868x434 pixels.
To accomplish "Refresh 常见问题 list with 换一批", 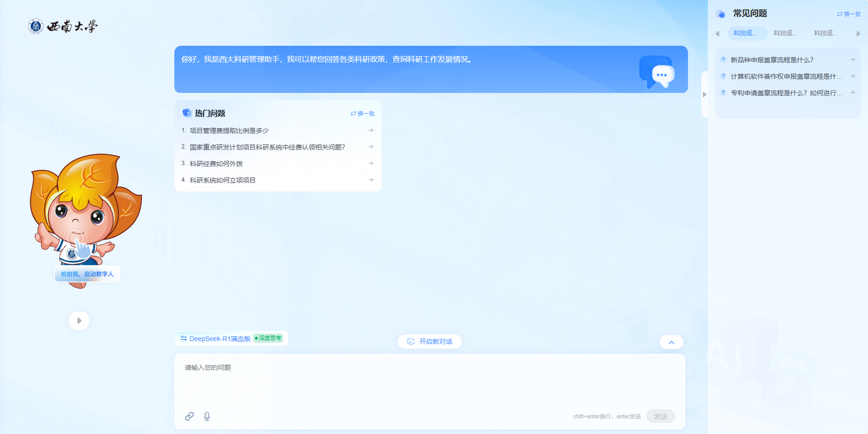I will pyautogui.click(x=849, y=14).
